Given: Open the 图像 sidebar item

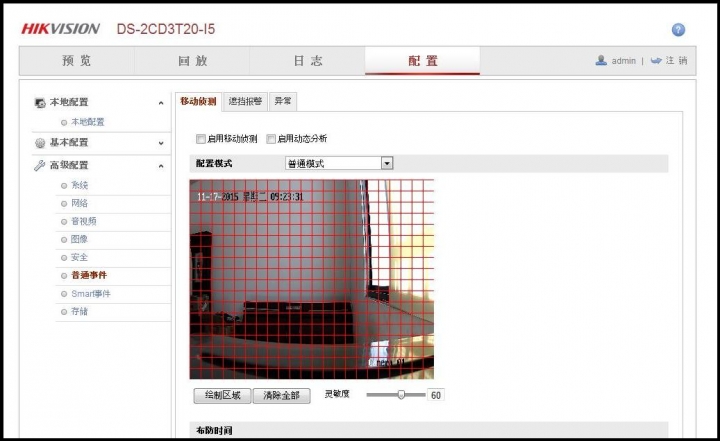Looking at the screenshot, I should pos(79,239).
